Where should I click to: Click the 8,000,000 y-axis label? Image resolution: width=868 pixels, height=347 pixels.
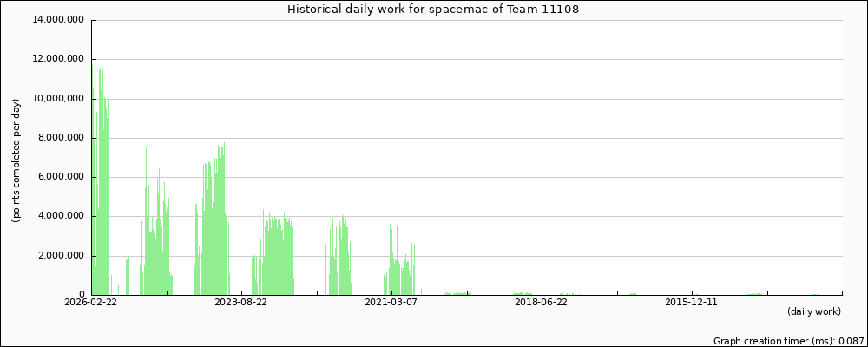(x=60, y=138)
